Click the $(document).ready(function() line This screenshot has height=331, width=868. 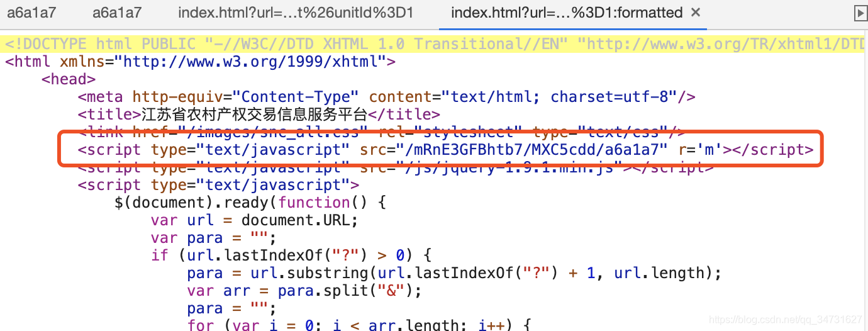(250, 203)
